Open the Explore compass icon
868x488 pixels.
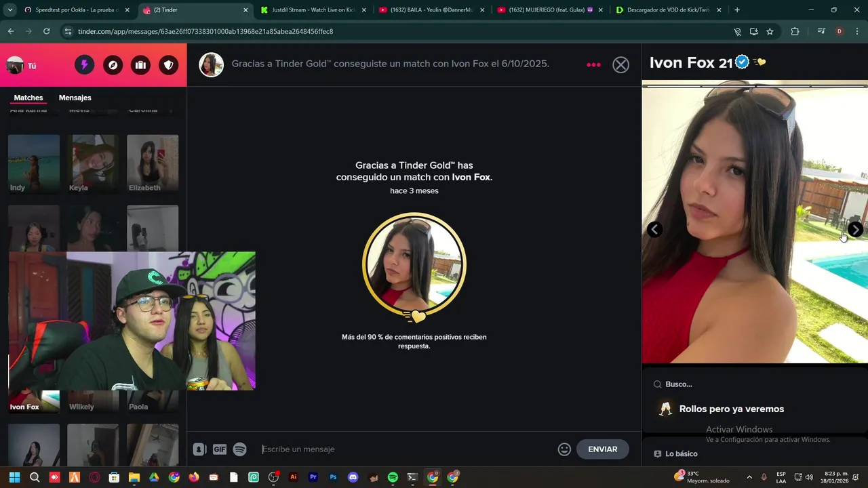coord(113,65)
